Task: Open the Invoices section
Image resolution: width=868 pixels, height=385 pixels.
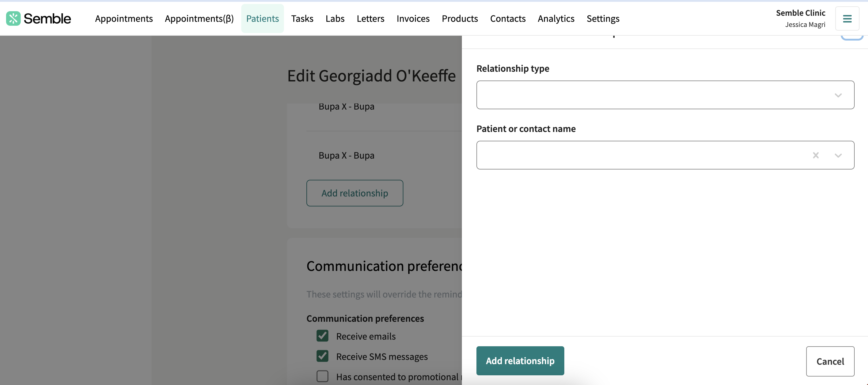Action: (x=413, y=18)
